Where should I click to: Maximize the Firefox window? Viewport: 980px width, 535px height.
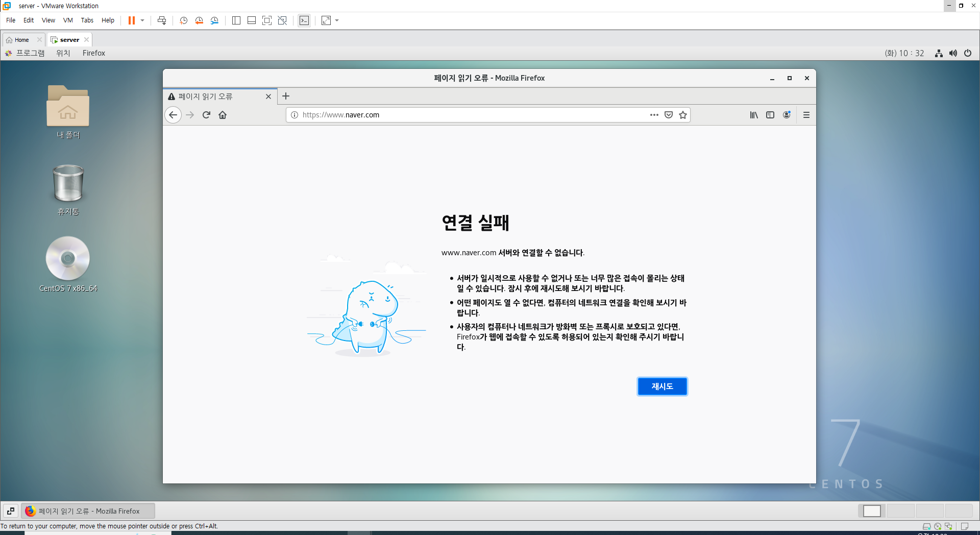click(x=790, y=78)
